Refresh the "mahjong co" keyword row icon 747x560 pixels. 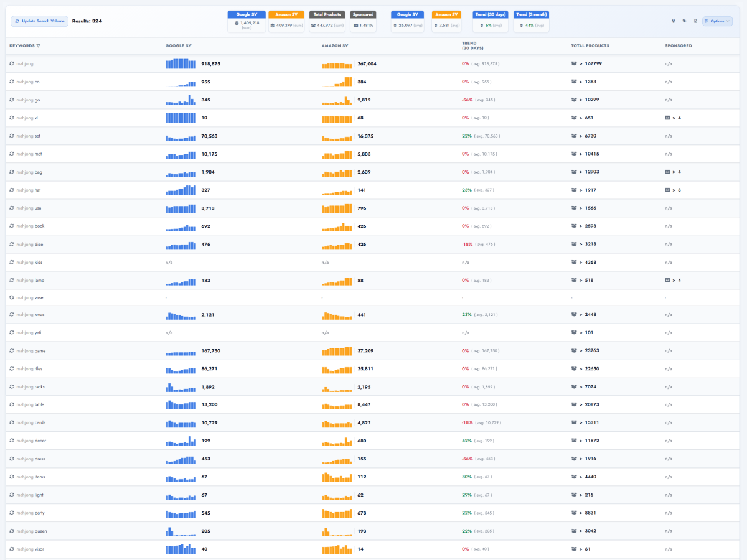tap(11, 82)
